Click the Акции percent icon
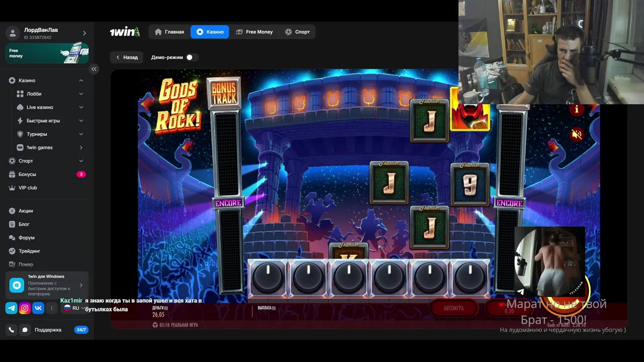The image size is (644, 362). click(13, 211)
